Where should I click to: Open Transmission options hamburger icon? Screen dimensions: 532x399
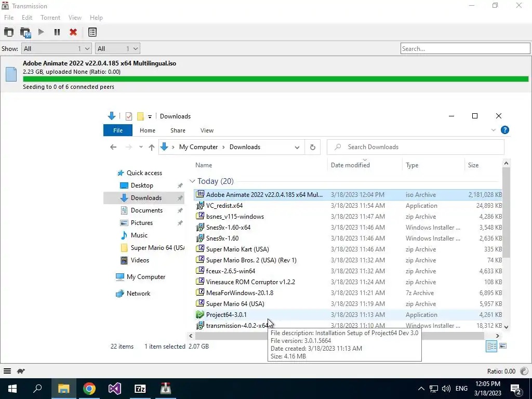pyautogui.click(x=7, y=371)
